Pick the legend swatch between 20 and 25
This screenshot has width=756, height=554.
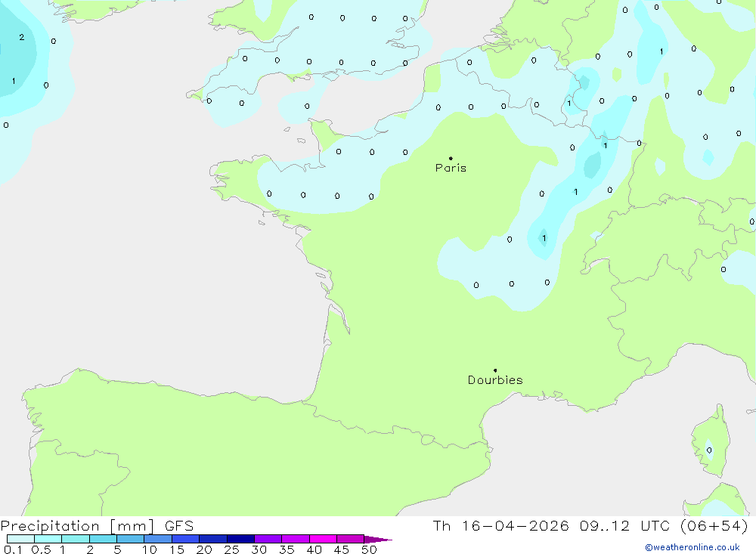(x=213, y=539)
